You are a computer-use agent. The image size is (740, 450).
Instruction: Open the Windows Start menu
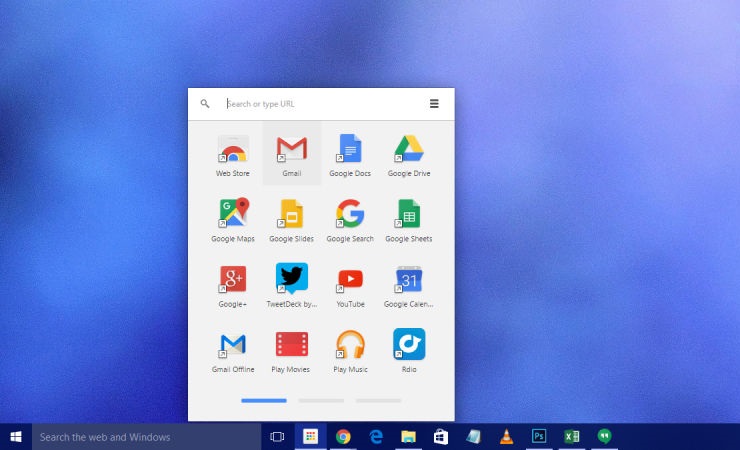tap(16, 437)
